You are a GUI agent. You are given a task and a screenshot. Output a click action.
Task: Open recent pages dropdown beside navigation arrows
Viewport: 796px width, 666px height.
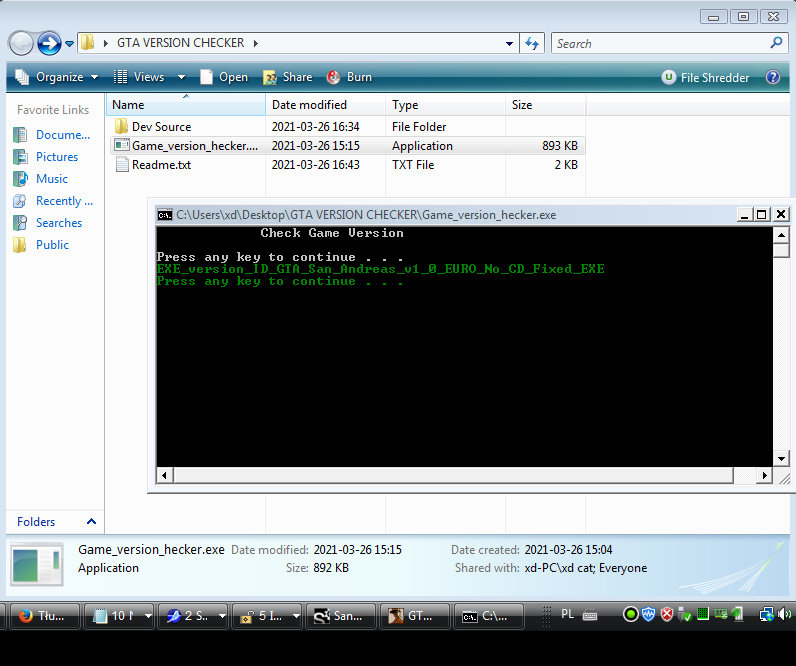click(70, 44)
